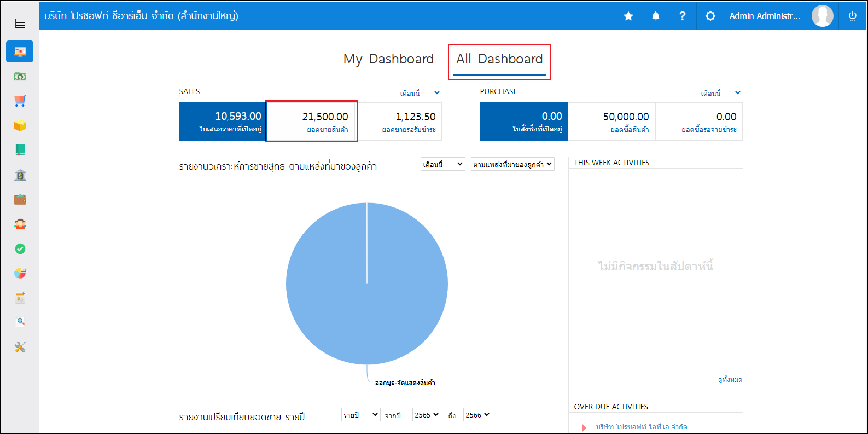
Task: Open the green money sales module icon
Action: click(x=20, y=76)
